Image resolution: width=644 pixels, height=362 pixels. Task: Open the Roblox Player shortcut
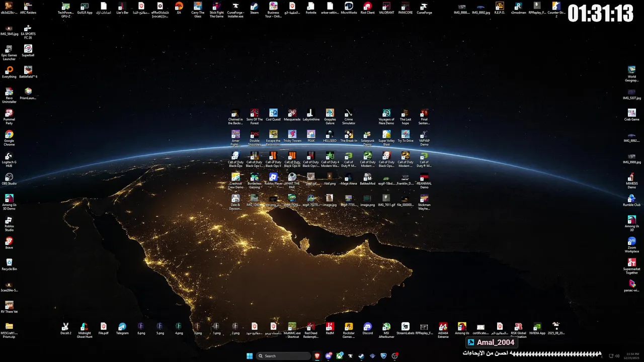click(x=273, y=179)
